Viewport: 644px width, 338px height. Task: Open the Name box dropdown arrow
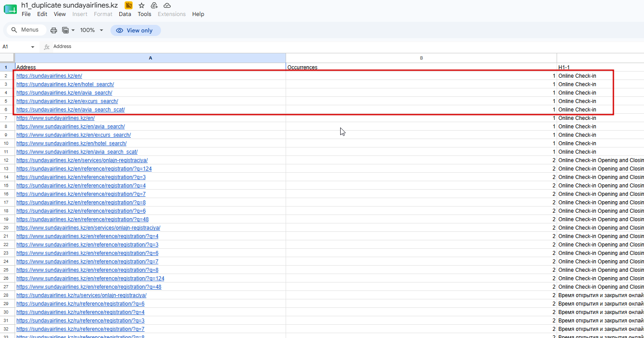tap(32, 47)
